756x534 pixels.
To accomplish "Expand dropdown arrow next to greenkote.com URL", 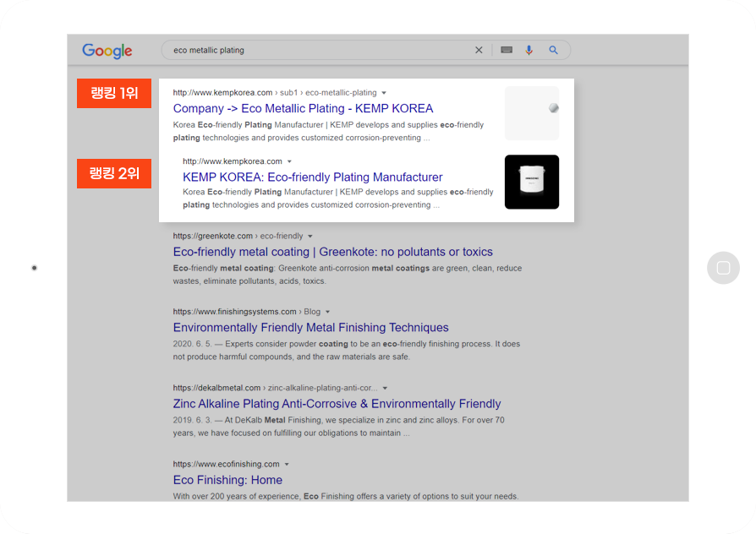I will pos(310,236).
